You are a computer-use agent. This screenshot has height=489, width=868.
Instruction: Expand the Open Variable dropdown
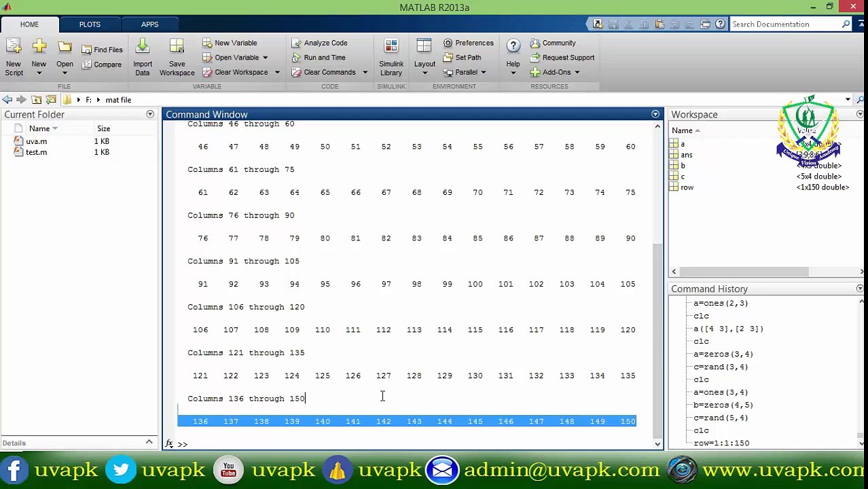(265, 58)
